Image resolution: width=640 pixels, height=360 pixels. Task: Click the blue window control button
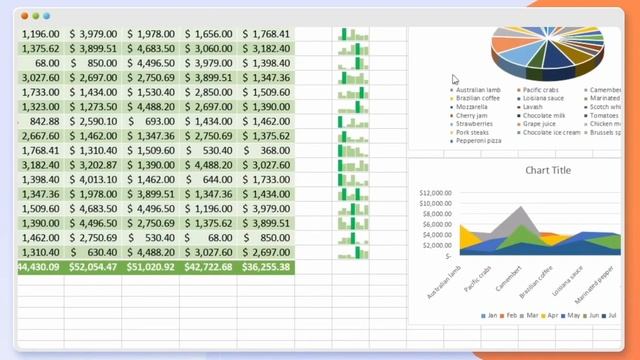click(47, 16)
